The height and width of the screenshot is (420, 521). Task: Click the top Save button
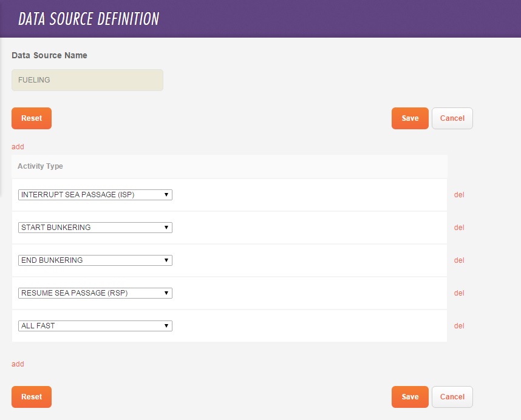(x=409, y=118)
